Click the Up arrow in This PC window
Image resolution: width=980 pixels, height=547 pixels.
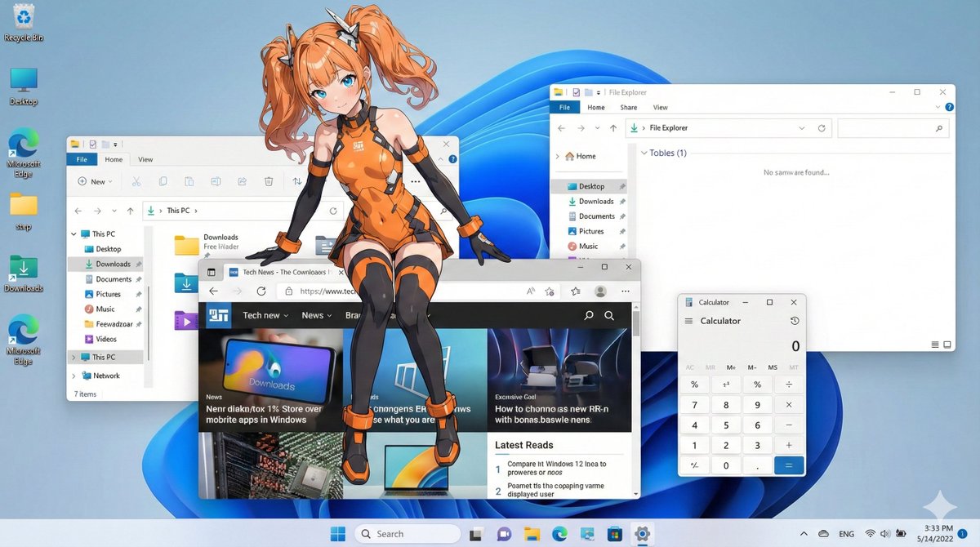click(130, 211)
